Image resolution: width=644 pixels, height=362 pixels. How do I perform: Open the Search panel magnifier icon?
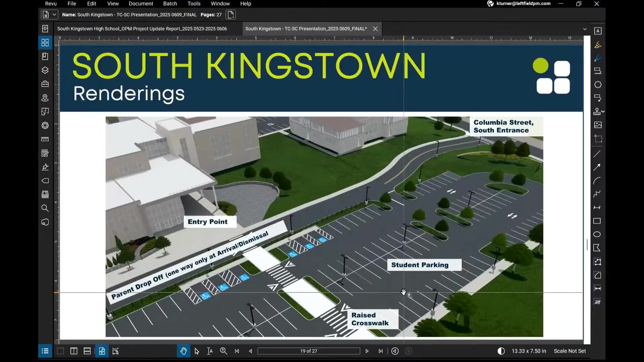(x=45, y=208)
